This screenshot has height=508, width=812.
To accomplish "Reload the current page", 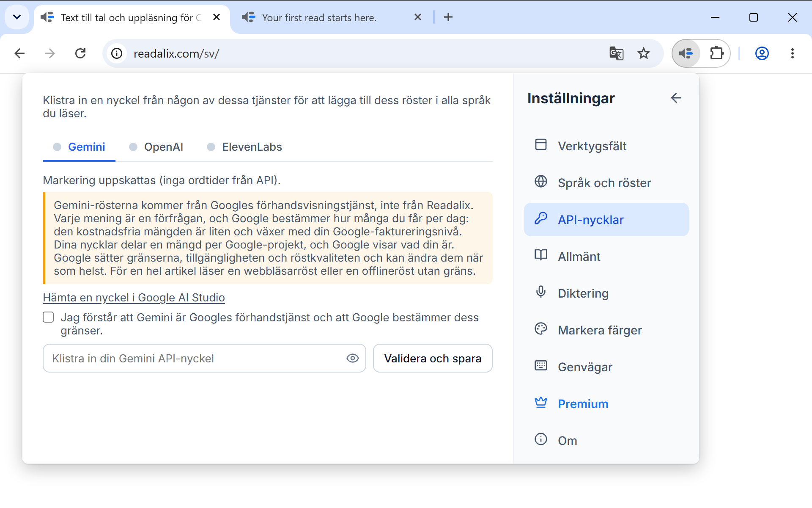I will pyautogui.click(x=80, y=53).
